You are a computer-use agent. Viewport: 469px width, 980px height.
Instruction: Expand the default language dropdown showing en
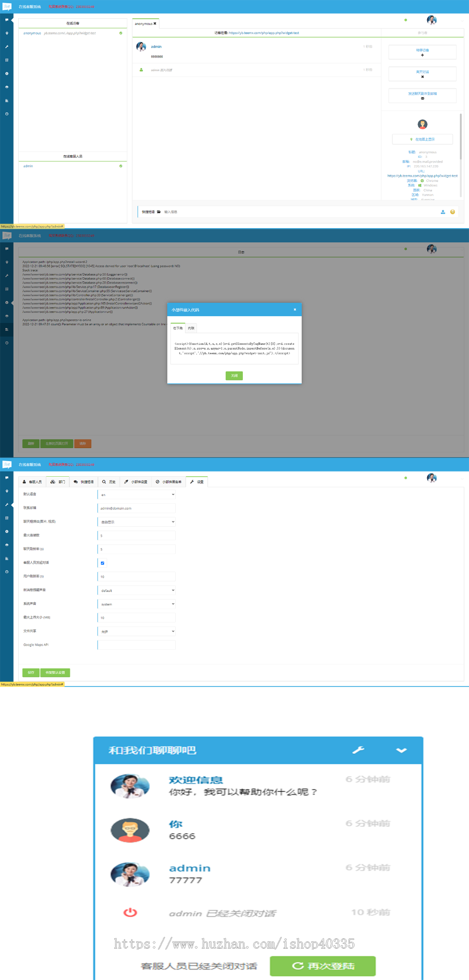click(137, 494)
